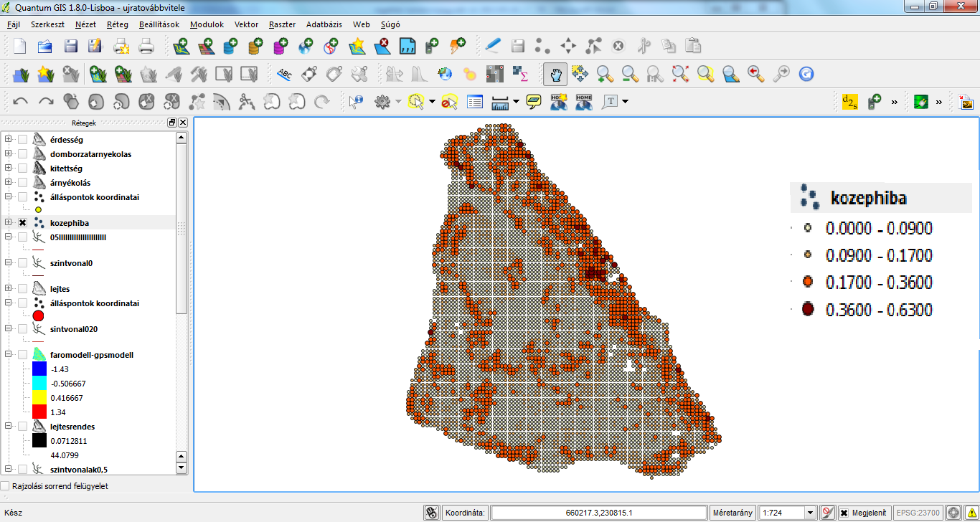Click the Koordináta input field

[x=598, y=513]
